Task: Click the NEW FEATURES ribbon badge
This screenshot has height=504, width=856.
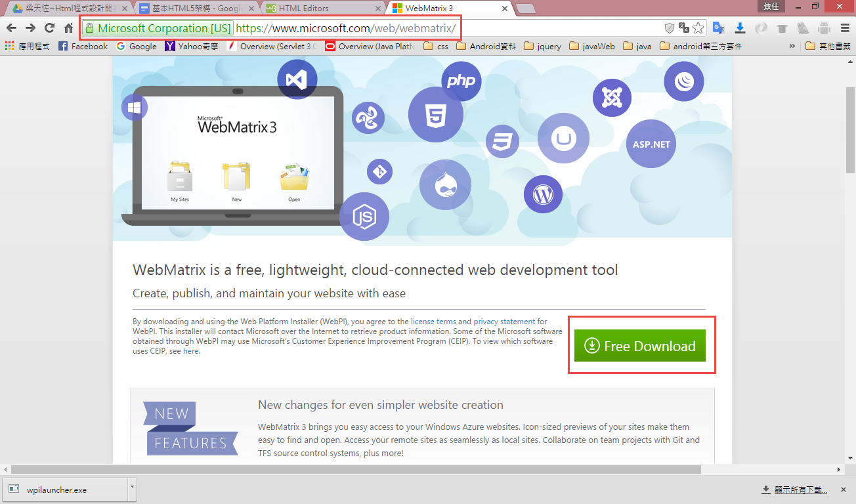Action: tap(190, 429)
